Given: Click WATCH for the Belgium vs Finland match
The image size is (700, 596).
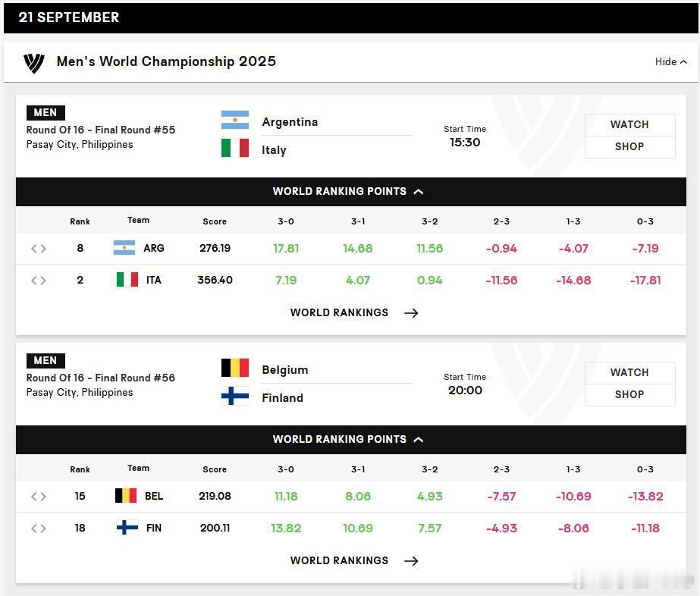Looking at the screenshot, I should click(x=629, y=373).
